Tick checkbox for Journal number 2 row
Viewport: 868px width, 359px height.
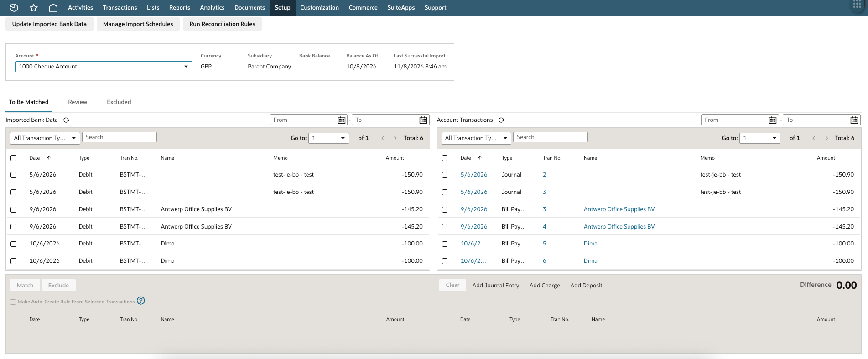pyautogui.click(x=445, y=175)
